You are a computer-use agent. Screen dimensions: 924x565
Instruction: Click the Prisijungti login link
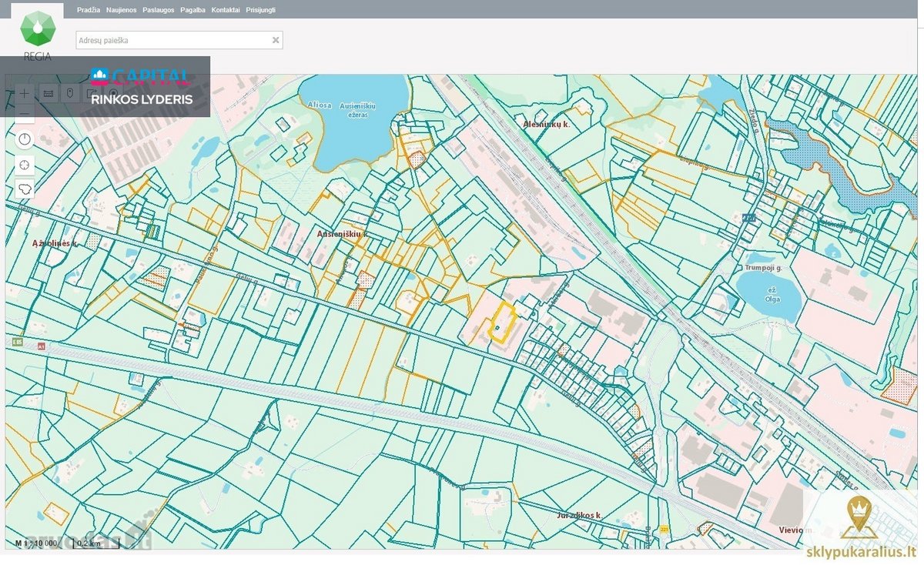click(260, 10)
